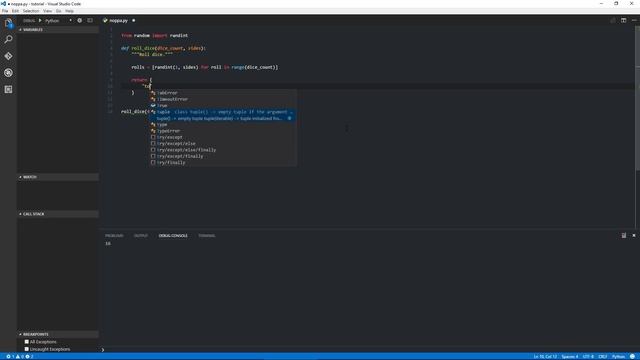Click the roll_dice function definition line

(x=163, y=48)
